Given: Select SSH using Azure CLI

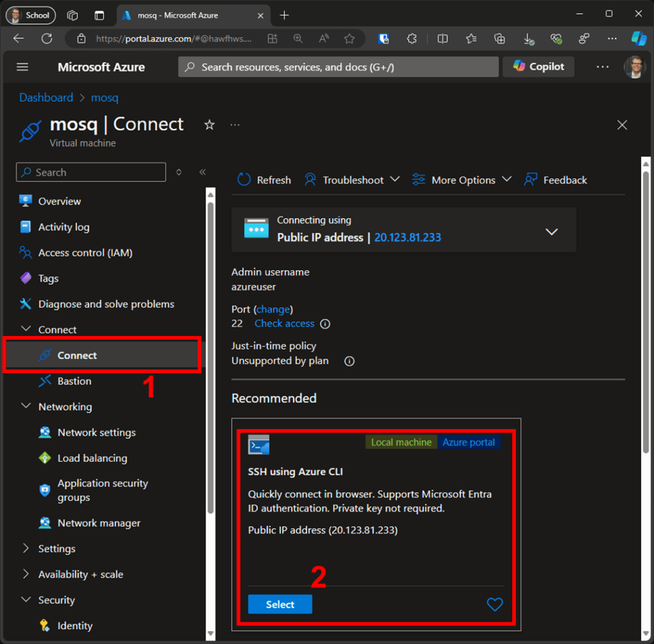Looking at the screenshot, I should click(x=279, y=604).
